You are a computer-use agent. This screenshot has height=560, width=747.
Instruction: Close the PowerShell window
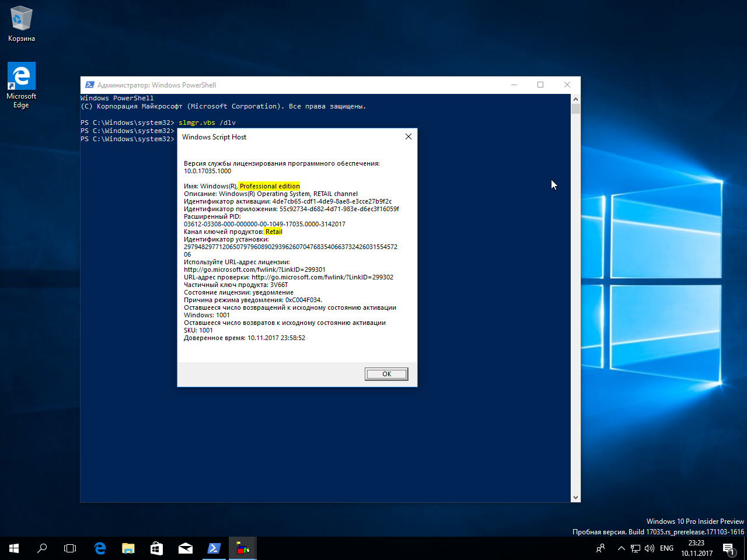[567, 85]
